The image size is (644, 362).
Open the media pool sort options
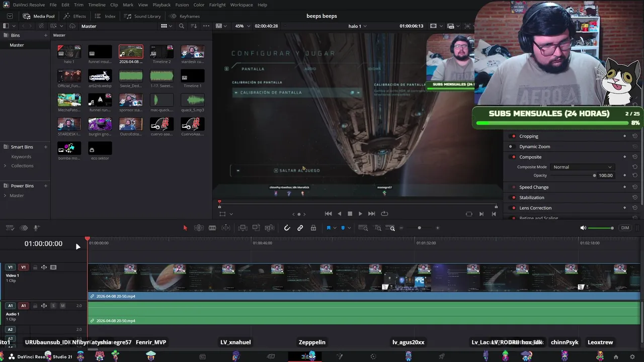[x=194, y=26]
